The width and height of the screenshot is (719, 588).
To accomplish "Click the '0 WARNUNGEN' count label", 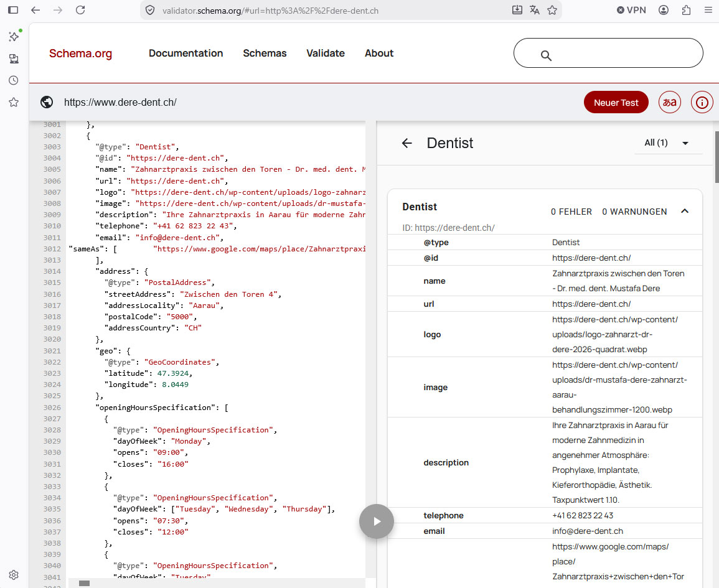I will coord(634,212).
